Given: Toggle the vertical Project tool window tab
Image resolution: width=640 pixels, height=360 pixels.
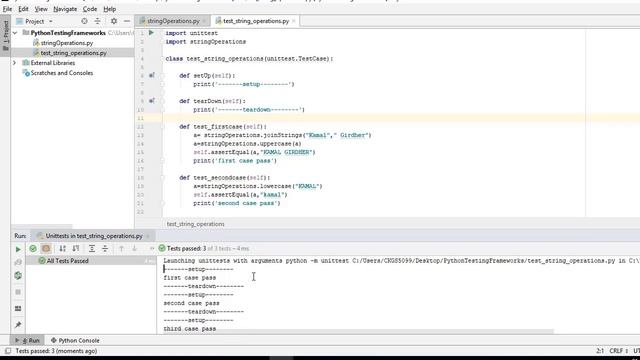Looking at the screenshot, I should point(6,36).
